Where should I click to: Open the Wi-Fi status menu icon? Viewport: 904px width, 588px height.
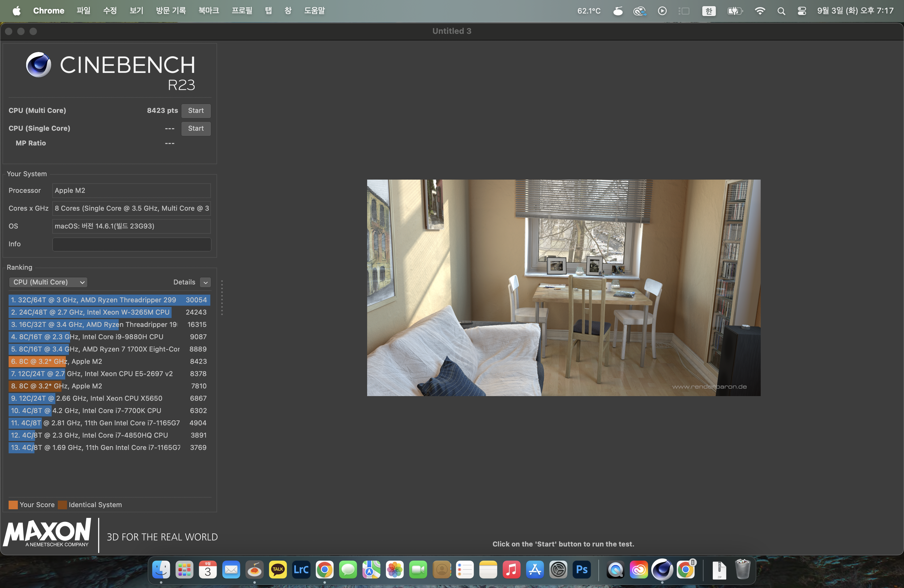pos(760,11)
